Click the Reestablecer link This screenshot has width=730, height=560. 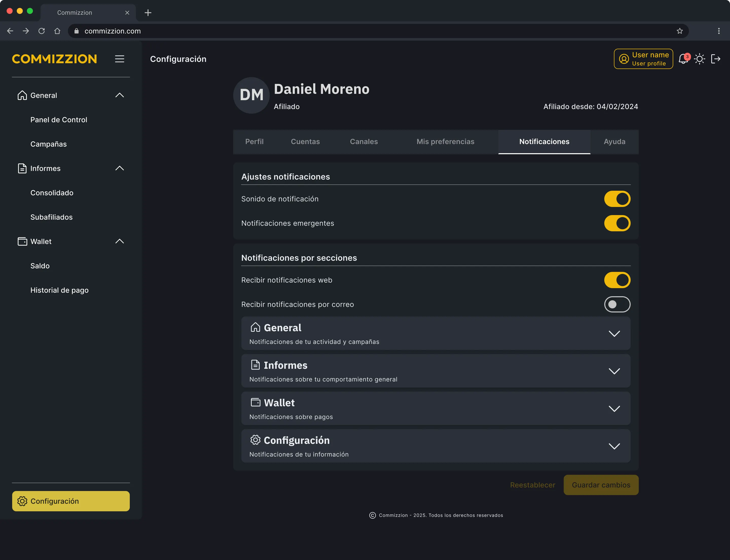(x=533, y=485)
